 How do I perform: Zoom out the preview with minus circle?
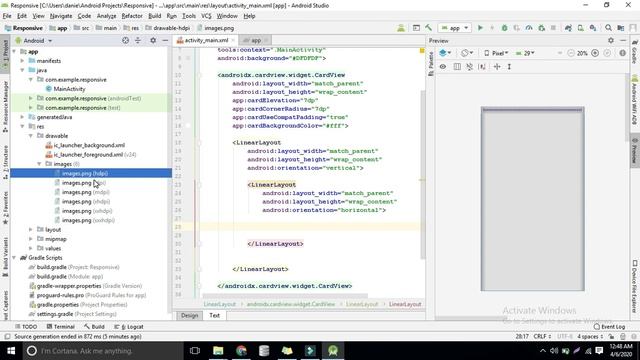[571, 53]
